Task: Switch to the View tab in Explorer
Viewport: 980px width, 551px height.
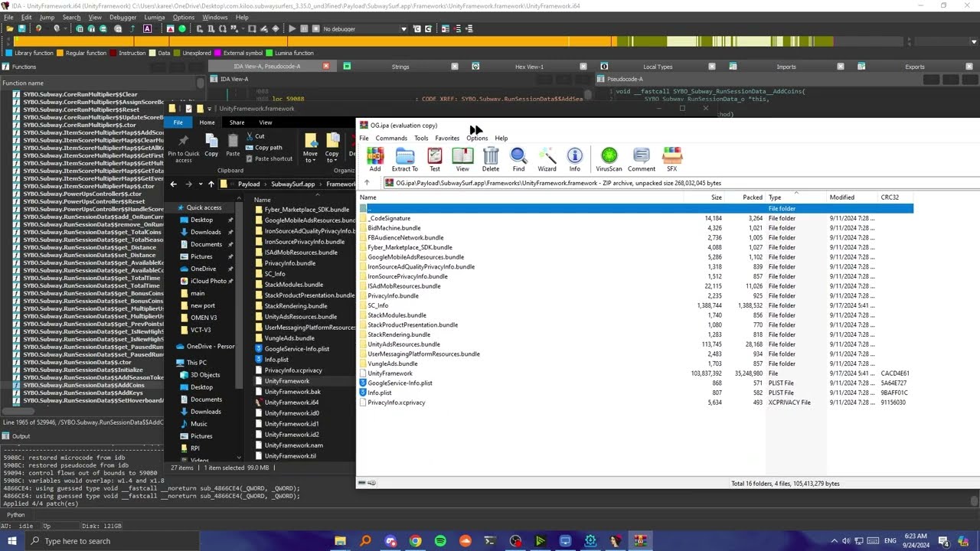Action: point(265,122)
